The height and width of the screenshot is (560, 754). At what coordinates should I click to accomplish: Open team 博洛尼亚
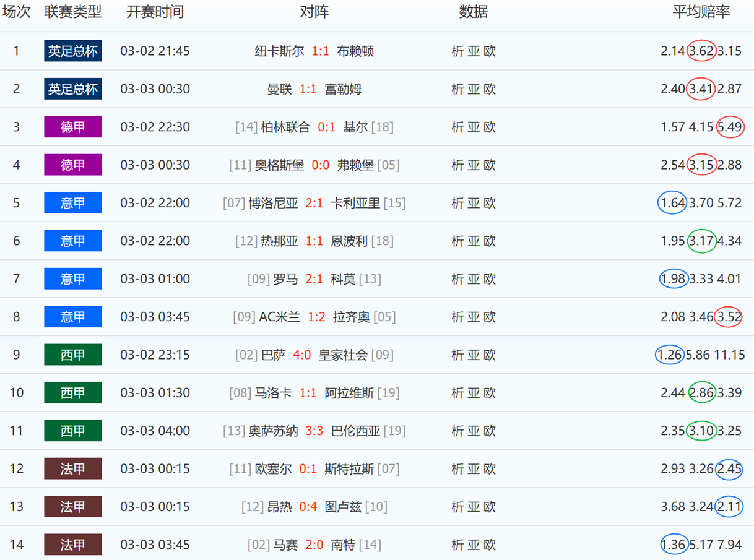(273, 203)
